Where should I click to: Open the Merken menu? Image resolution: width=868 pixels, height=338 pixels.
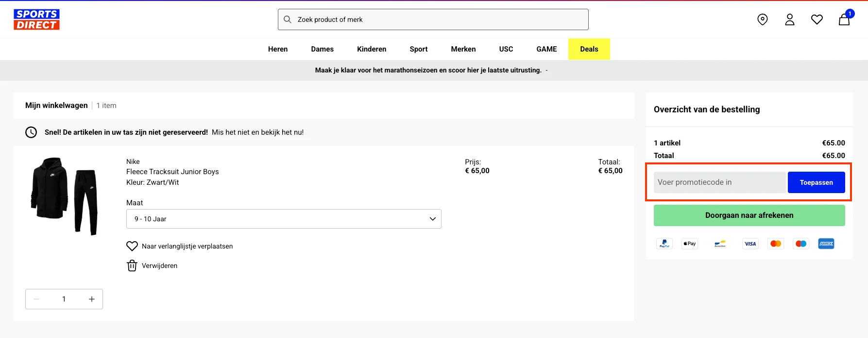(x=463, y=49)
